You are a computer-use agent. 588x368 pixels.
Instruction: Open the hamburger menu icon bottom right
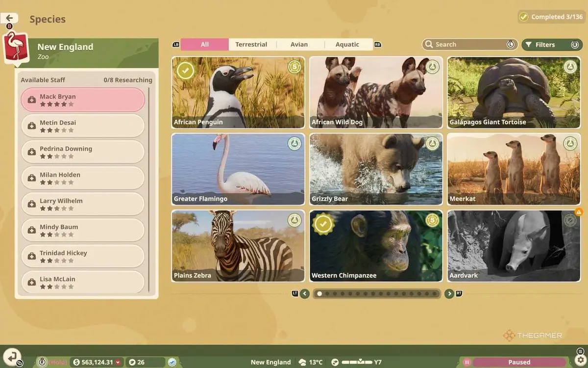click(x=581, y=351)
